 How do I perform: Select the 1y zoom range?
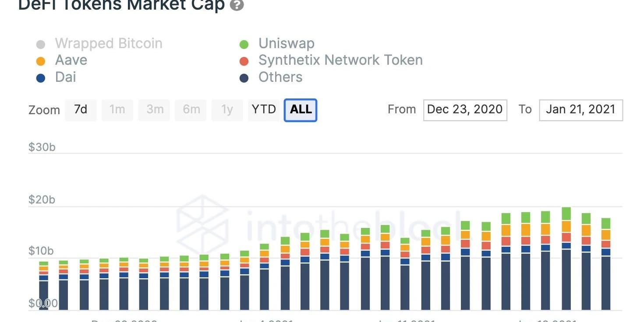click(227, 110)
